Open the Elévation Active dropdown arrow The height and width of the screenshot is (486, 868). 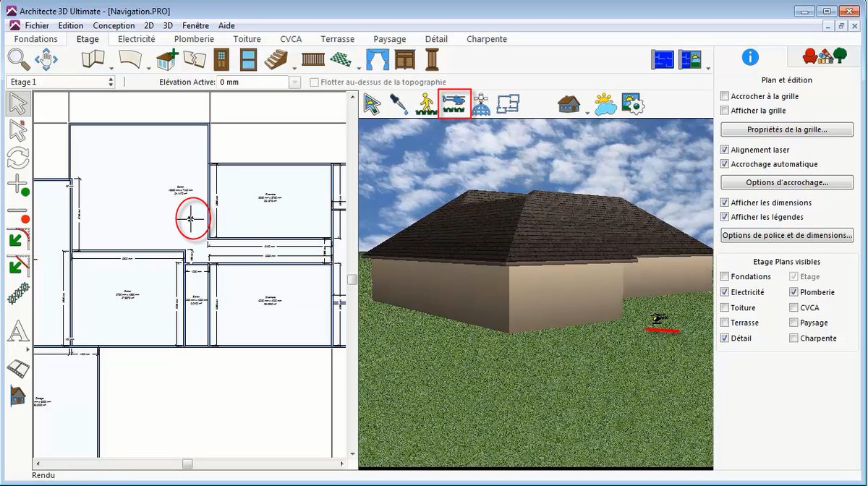[294, 82]
